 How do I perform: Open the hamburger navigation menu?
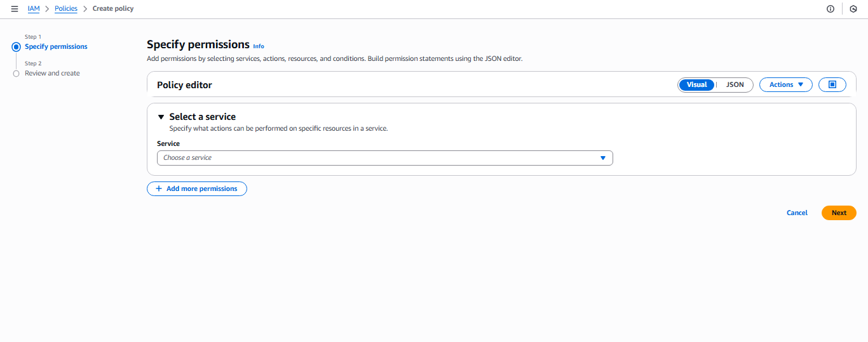[x=15, y=9]
